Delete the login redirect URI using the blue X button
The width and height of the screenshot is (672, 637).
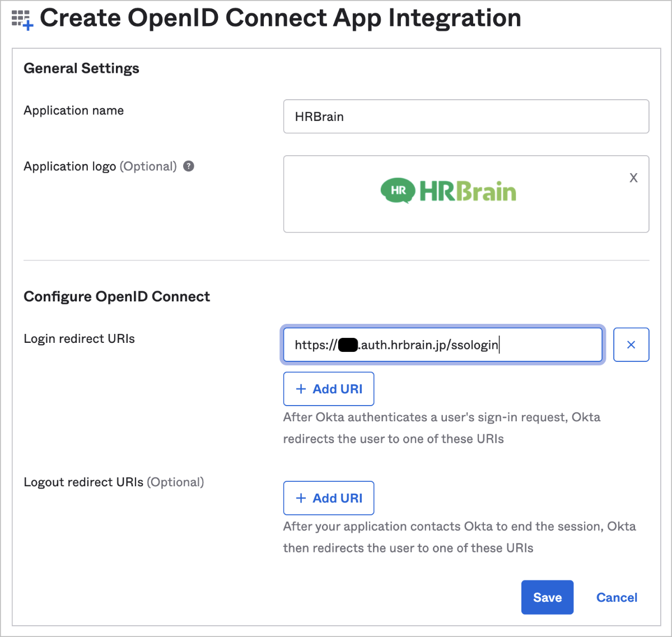631,345
